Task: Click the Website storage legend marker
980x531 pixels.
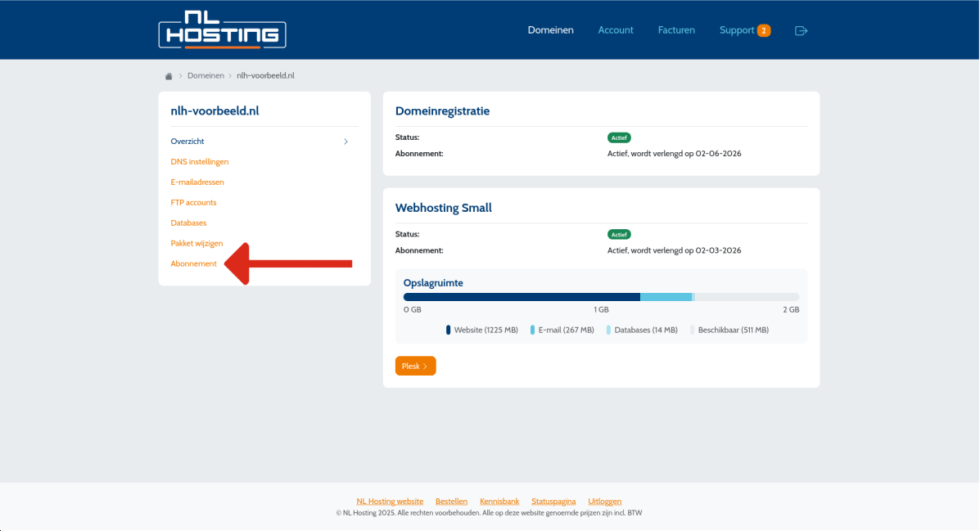Action: tap(447, 330)
